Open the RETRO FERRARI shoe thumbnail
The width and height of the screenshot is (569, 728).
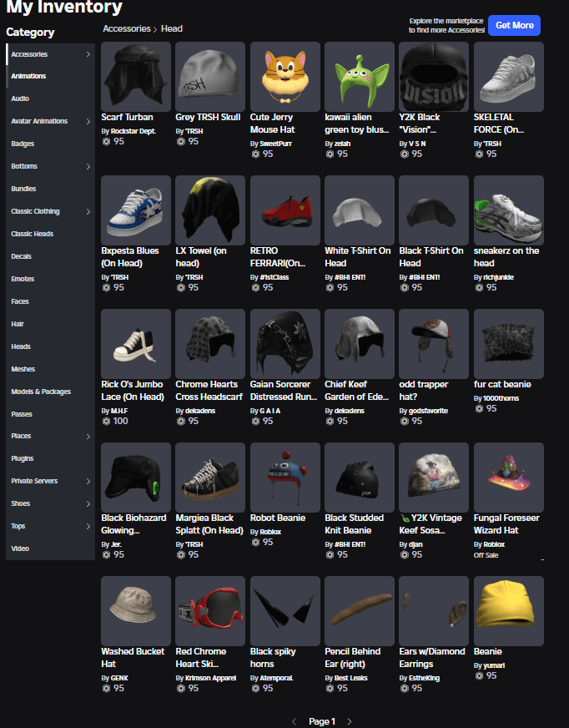click(x=284, y=210)
